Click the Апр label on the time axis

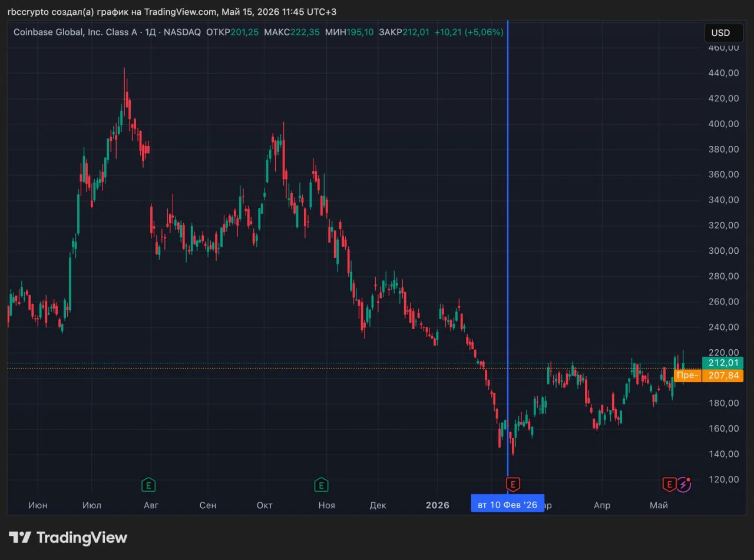tap(602, 505)
